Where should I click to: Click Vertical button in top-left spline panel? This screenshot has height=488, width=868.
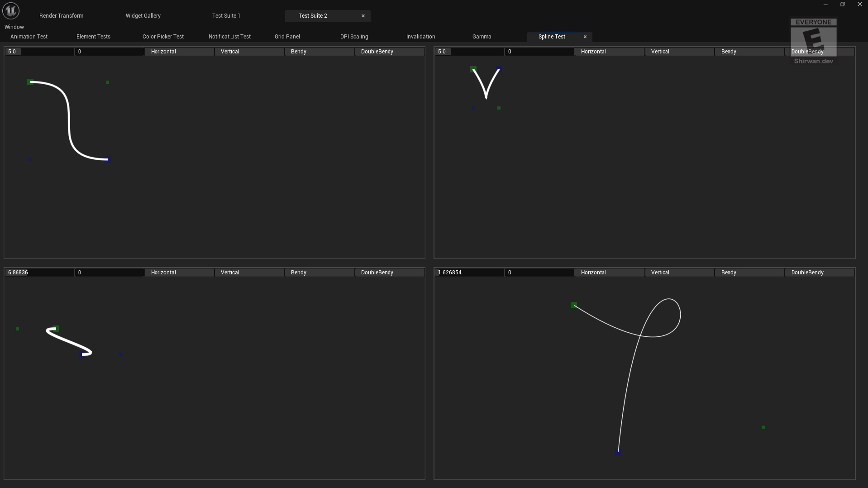click(x=249, y=52)
